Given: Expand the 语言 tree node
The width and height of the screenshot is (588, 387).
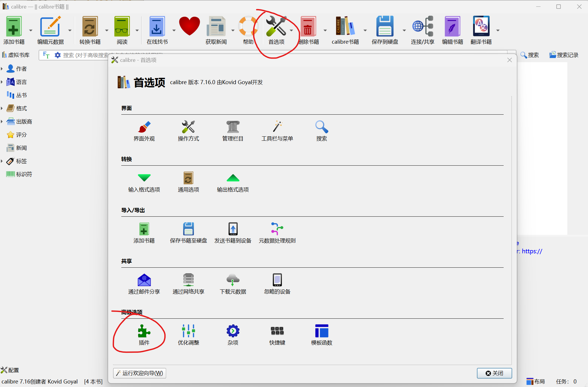Looking at the screenshot, I should [x=2, y=82].
